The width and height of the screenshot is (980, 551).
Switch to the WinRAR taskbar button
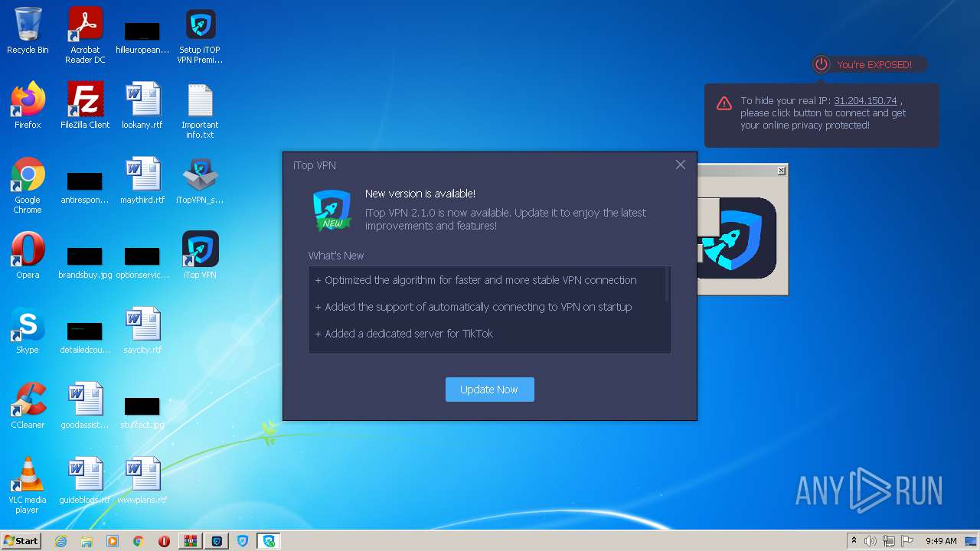pos(191,541)
